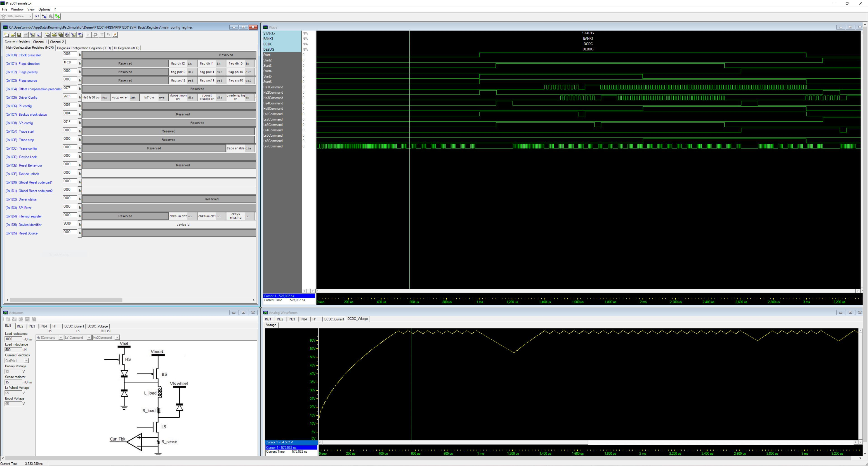Click the save register file floppy icon
Screen dimensions: 868x466
click(19, 35)
